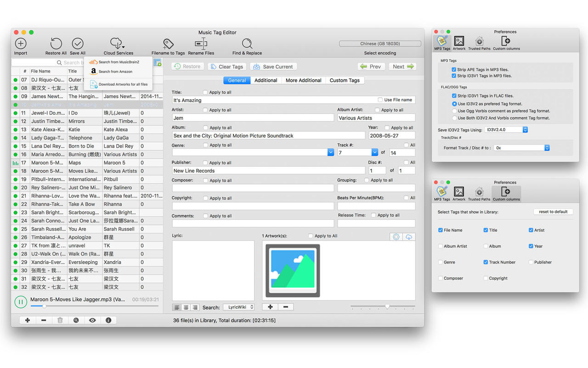Pause playback of Moves Like Jagger
588x368 pixels.
(x=21, y=302)
